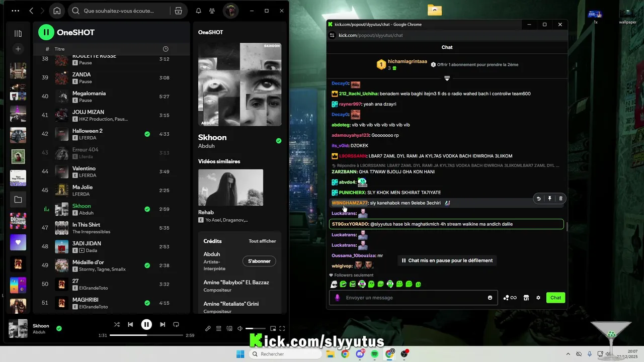The width and height of the screenshot is (644, 362).
Task: Collapse leaderboard chevron under hichamlagrintaaa
Action: tap(447, 78)
